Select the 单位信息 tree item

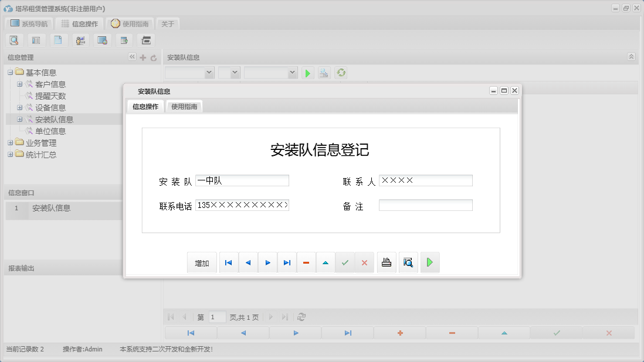(52, 131)
